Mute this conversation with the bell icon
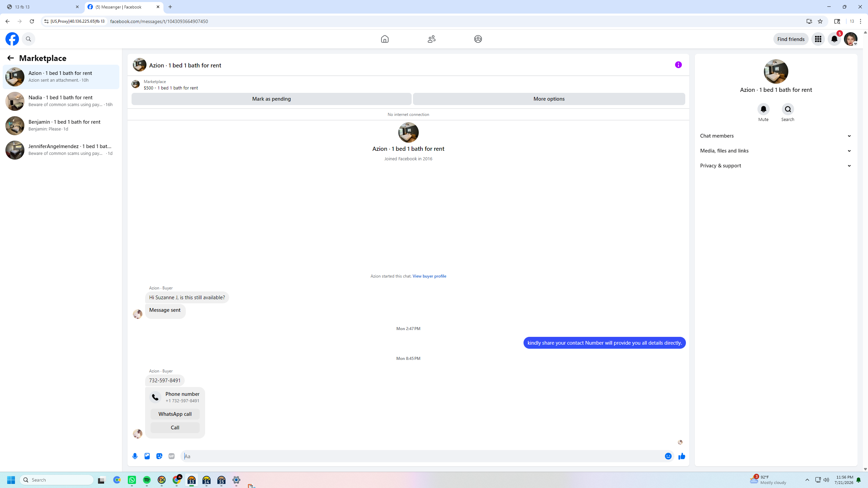Screen dimensions: 868x488 [x=763, y=109]
